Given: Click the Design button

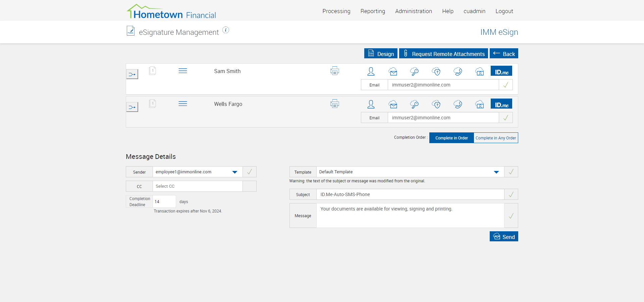Looking at the screenshot, I should [x=381, y=53].
